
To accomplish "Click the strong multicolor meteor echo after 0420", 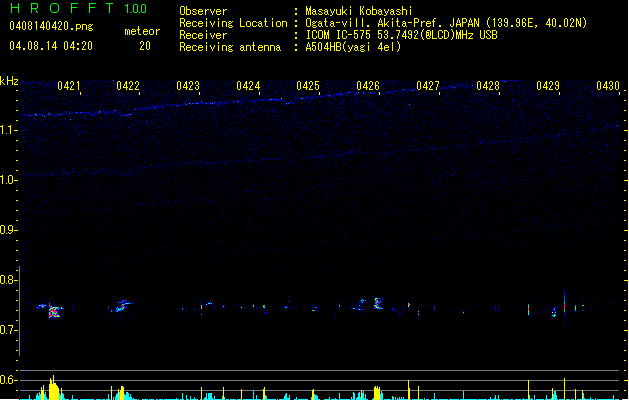I will click(54, 311).
